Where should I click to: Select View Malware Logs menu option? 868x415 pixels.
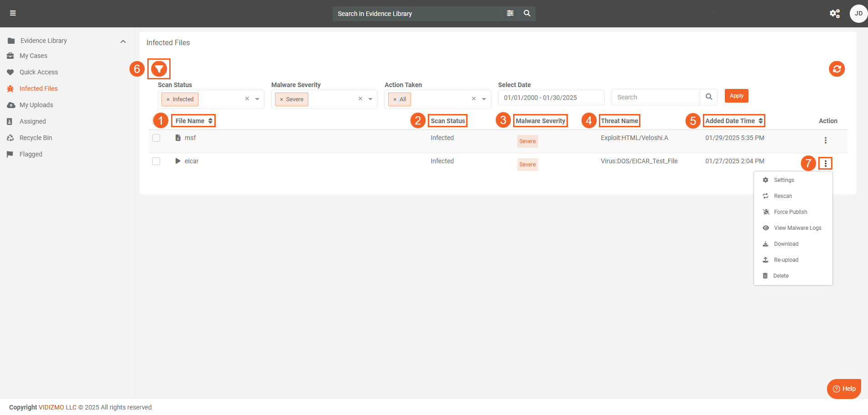[797, 228]
